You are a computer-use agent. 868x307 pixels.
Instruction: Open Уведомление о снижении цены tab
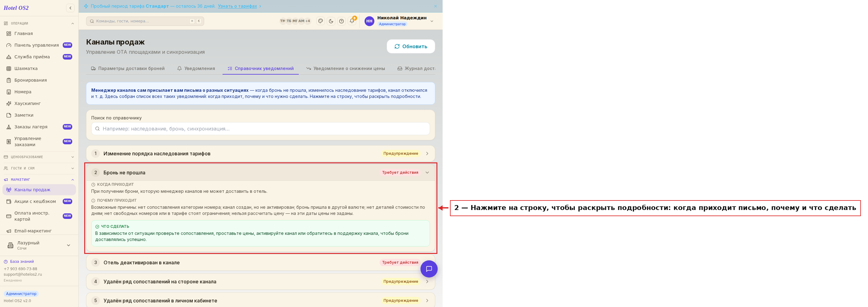345,69
